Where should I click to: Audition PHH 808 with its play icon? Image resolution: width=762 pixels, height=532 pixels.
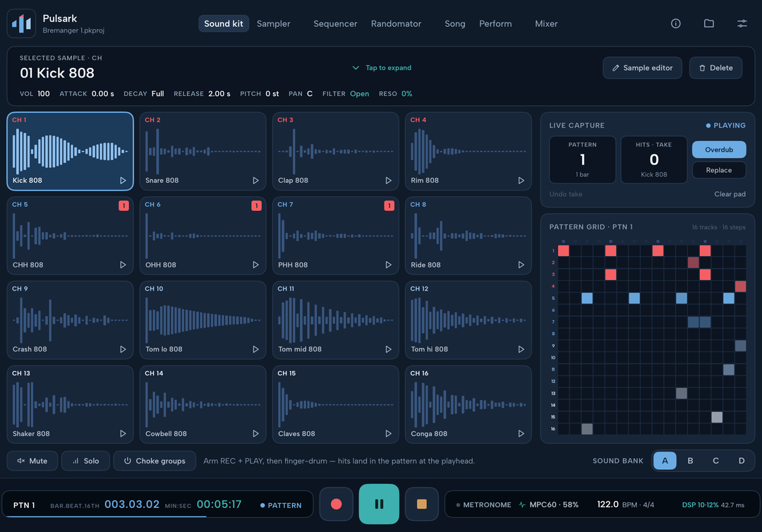388,265
